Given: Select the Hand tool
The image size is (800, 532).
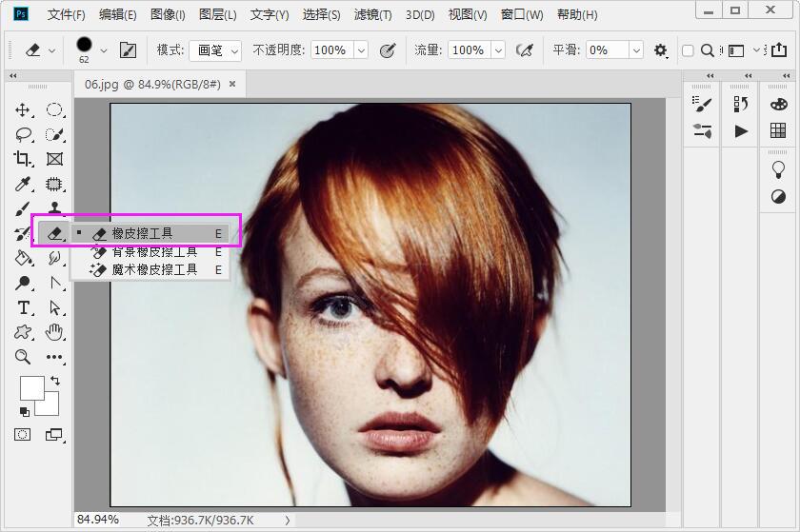Looking at the screenshot, I should (x=55, y=332).
